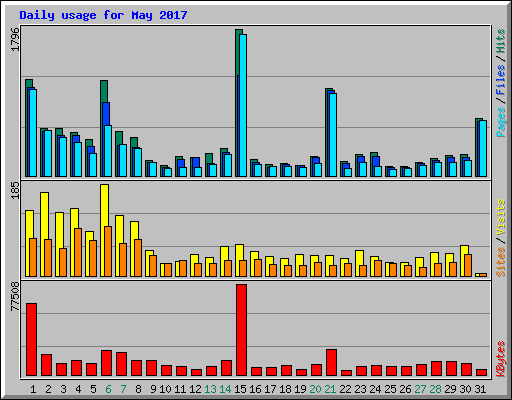Select day 16 on the x-axis

[255, 389]
